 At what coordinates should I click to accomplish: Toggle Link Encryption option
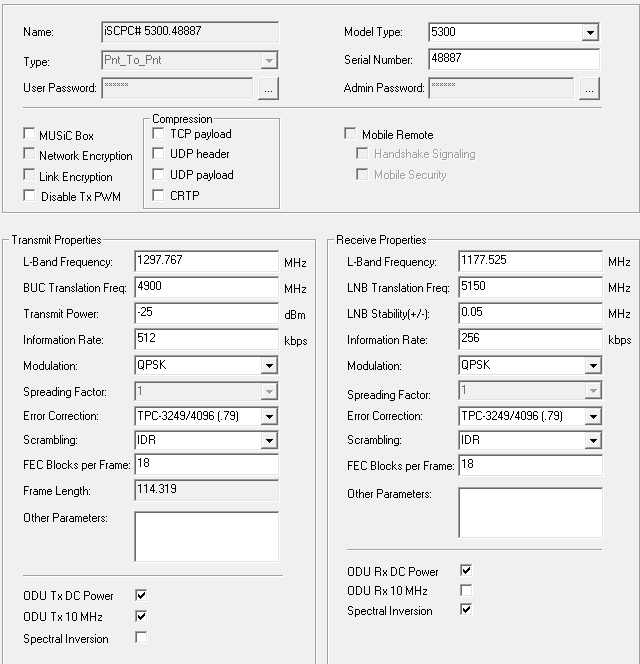[x=29, y=174]
